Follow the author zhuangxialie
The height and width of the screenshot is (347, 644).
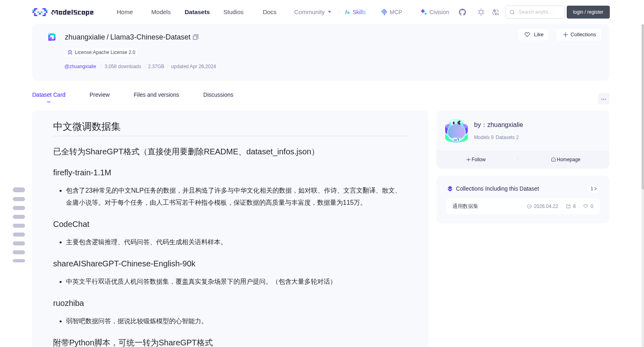click(x=476, y=160)
